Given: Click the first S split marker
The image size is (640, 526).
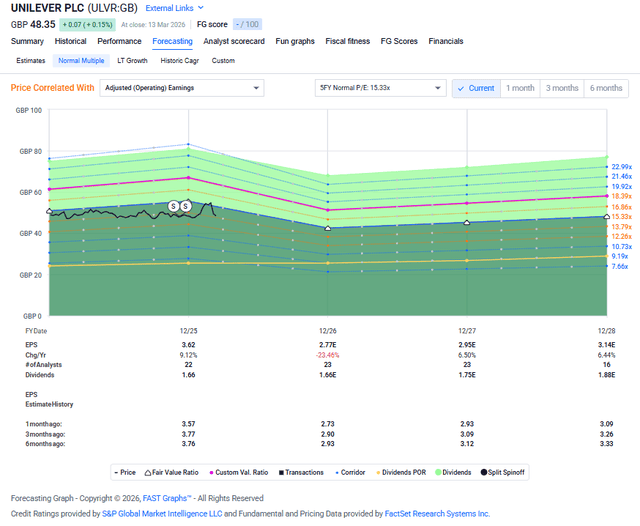Looking at the screenshot, I should tap(173, 206).
